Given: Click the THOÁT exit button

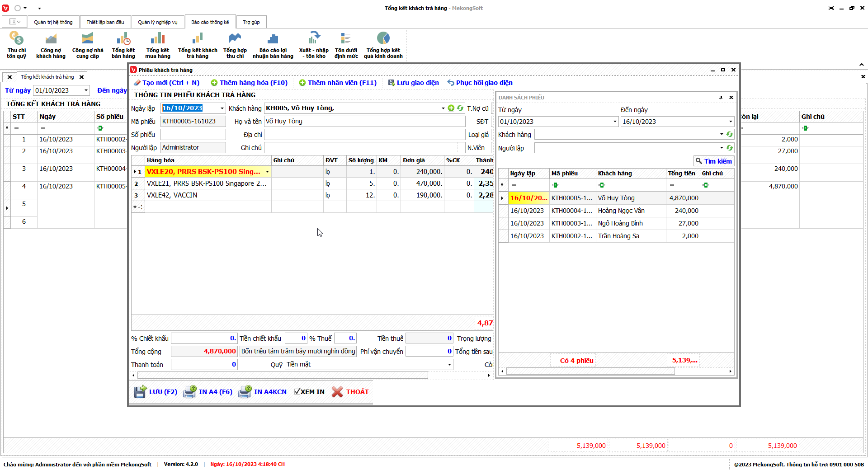Looking at the screenshot, I should pyautogui.click(x=350, y=392).
